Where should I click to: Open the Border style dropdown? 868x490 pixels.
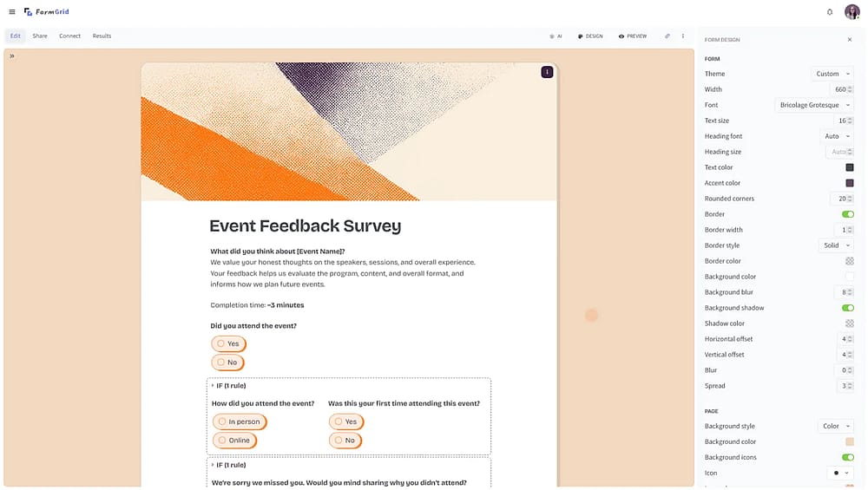(x=836, y=245)
